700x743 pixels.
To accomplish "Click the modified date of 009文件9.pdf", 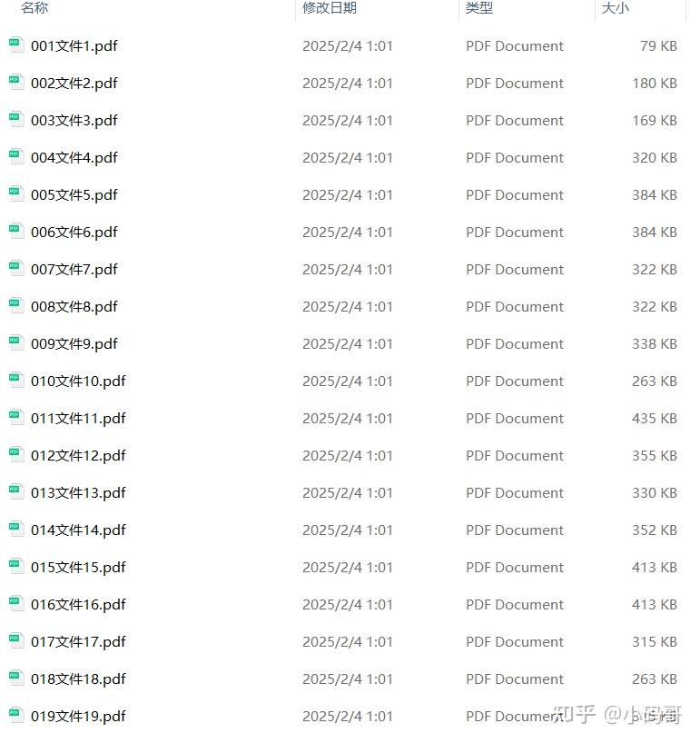I will click(x=348, y=344).
